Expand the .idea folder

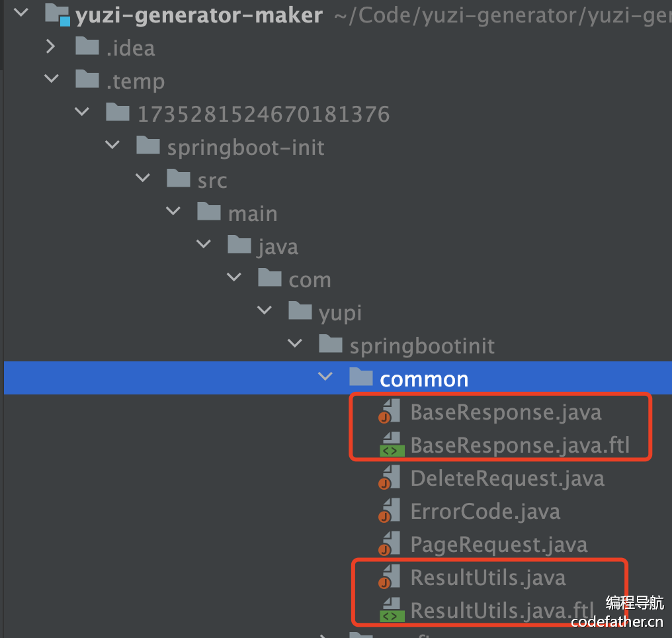tap(51, 47)
